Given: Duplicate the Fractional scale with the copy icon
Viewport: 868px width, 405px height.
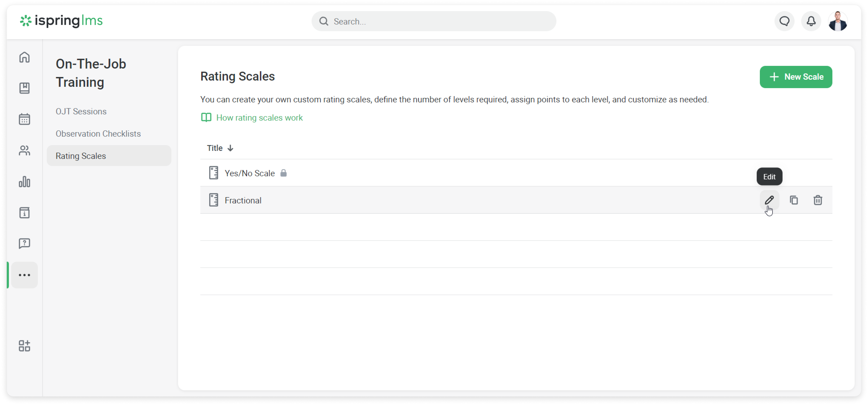Looking at the screenshot, I should click(x=794, y=200).
